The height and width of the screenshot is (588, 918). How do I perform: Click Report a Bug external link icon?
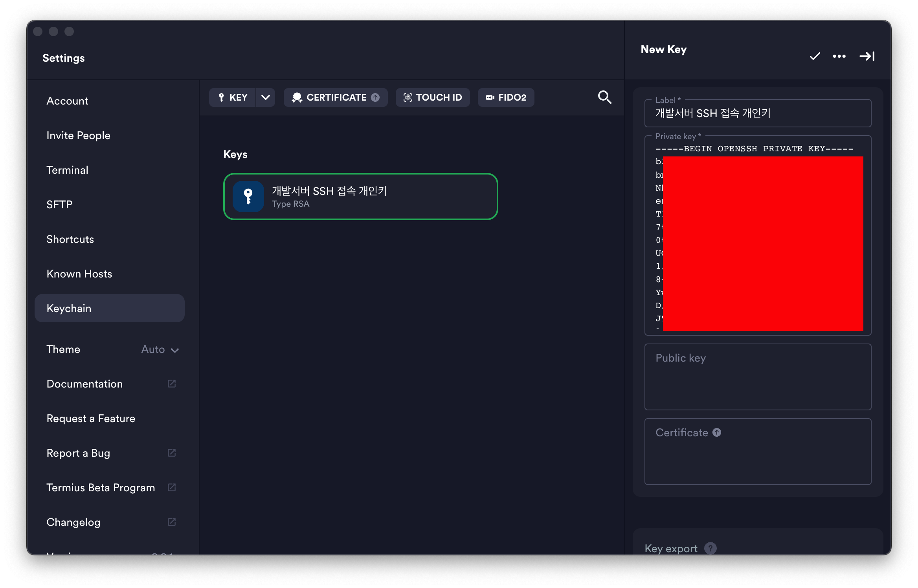pyautogui.click(x=172, y=453)
